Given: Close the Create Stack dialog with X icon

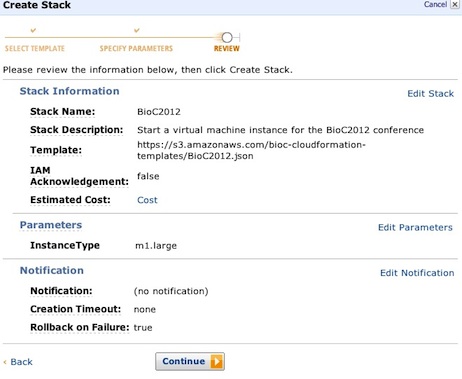Looking at the screenshot, I should [455, 4].
